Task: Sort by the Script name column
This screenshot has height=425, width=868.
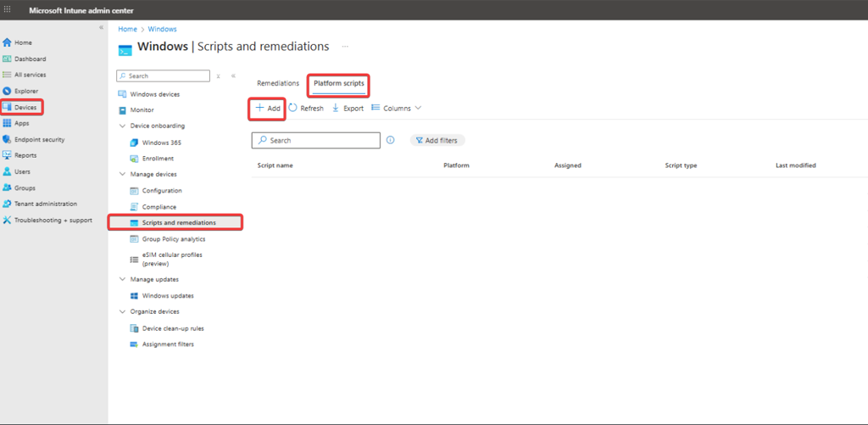Action: 275,165
